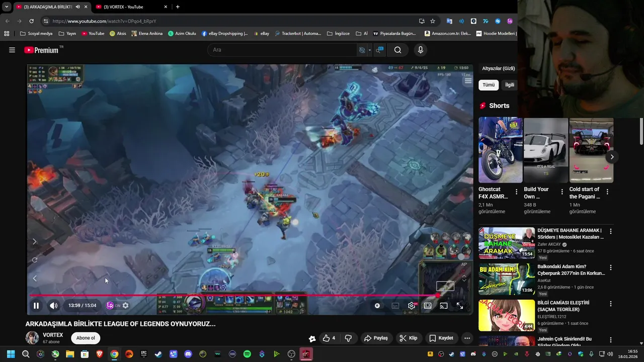Open options for Cold start Pagani short
The image size is (644, 362).
(x=607, y=192)
